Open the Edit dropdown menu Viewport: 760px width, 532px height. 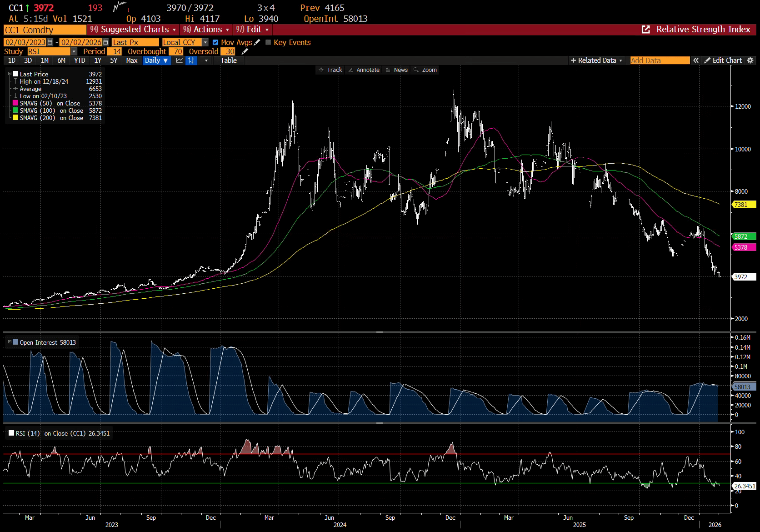click(252, 30)
